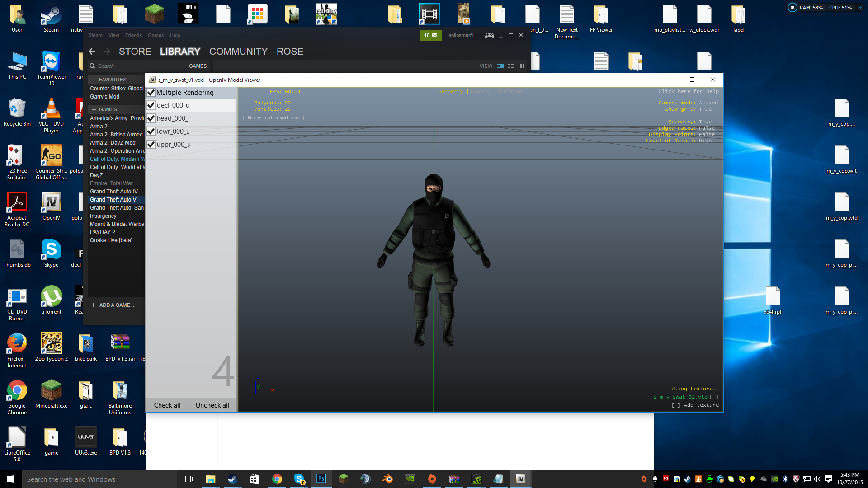Uncheck the uppr_000_u model part

point(151,145)
